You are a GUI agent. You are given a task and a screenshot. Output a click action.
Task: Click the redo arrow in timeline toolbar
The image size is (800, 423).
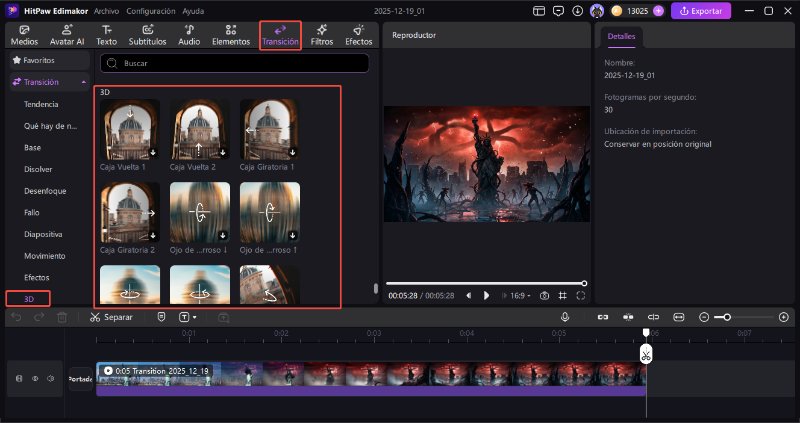39,317
